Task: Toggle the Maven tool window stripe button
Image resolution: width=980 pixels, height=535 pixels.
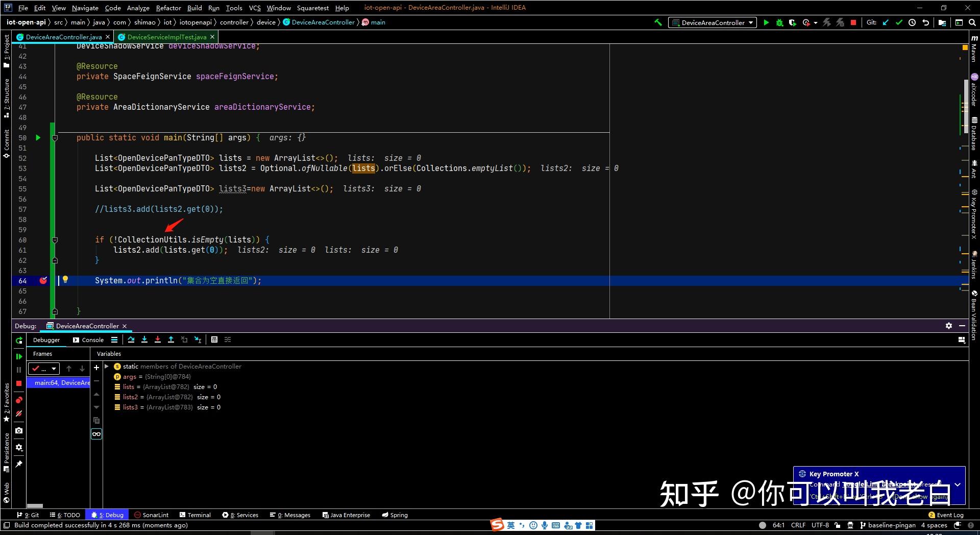Action: [974, 49]
